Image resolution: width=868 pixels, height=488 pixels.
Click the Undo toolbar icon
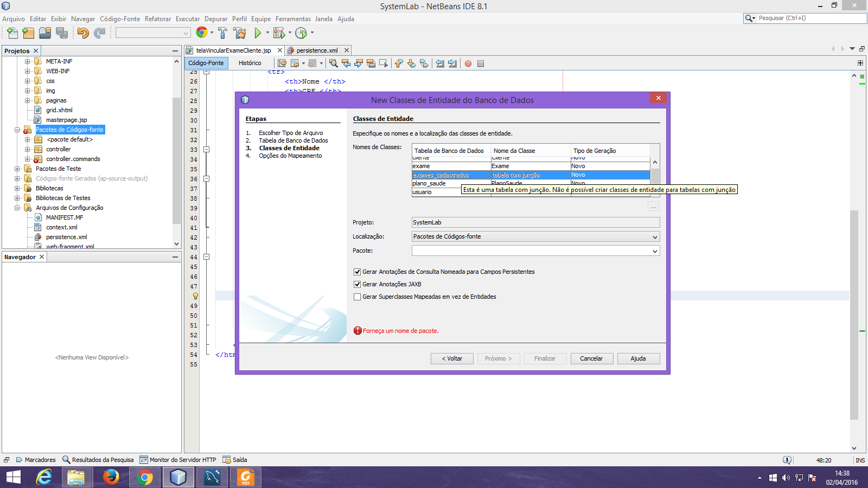(x=82, y=33)
